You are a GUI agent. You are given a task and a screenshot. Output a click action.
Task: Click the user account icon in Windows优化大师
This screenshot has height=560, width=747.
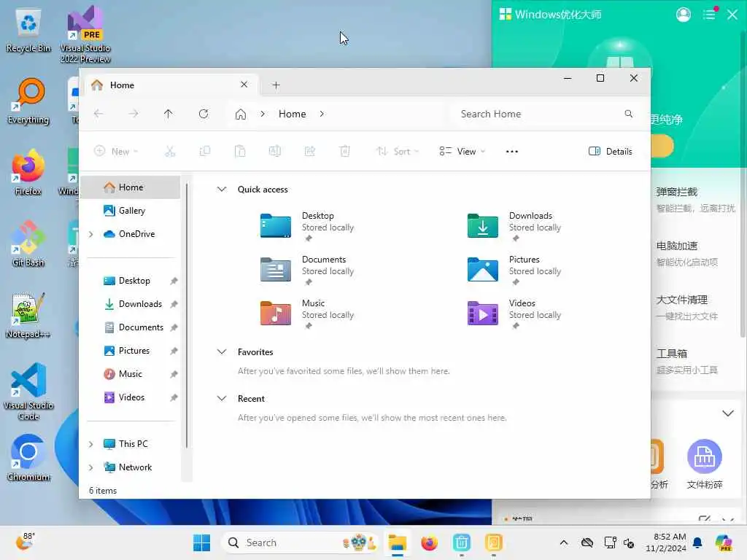(683, 15)
